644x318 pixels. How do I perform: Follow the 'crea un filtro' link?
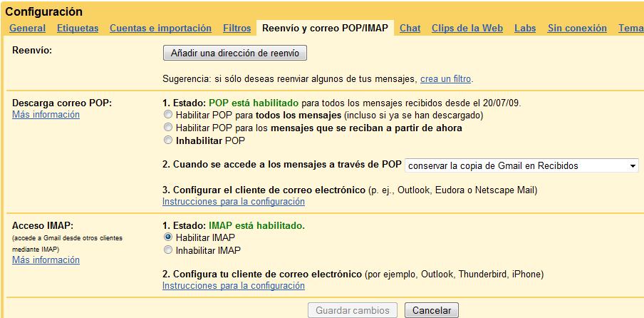(446, 79)
